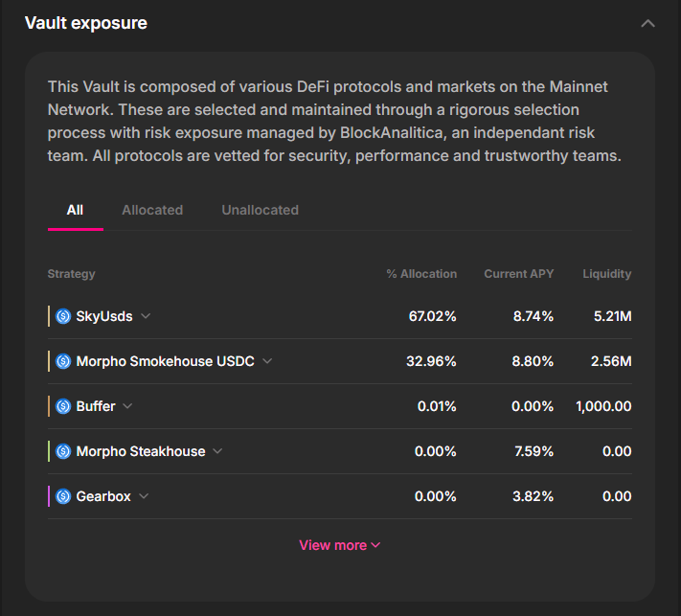This screenshot has width=681, height=616.
Task: Click the SkyUsds USDC token icon
Action: point(63,316)
